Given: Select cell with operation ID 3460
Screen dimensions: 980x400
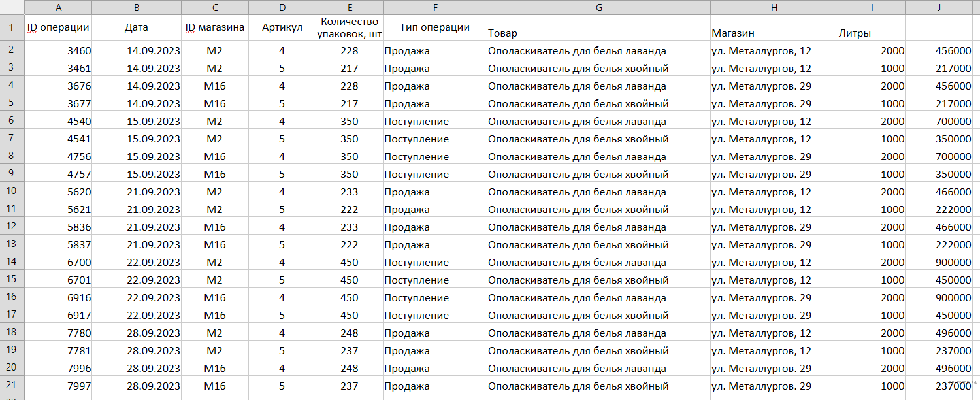Looking at the screenshot, I should (x=59, y=51).
